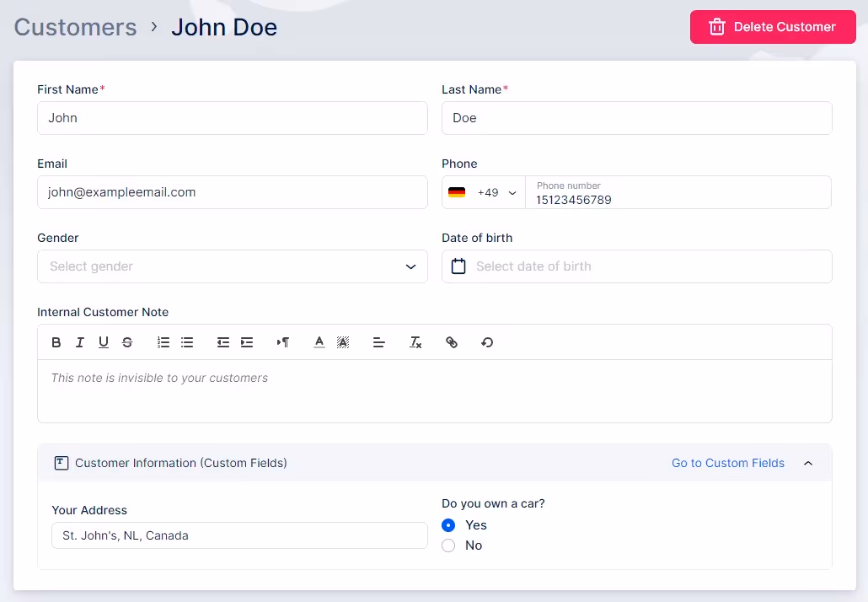Open the text alignment options
868x602 pixels.
(x=378, y=342)
